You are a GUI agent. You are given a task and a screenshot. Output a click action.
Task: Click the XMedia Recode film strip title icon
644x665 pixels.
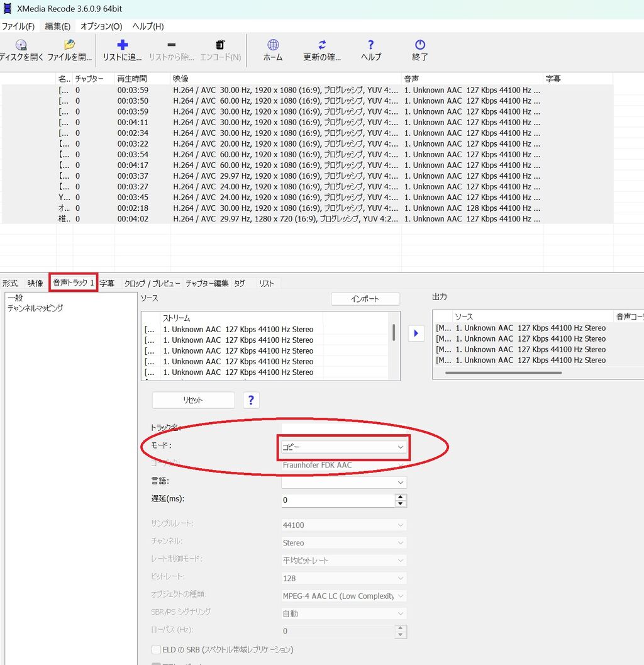[7, 8]
